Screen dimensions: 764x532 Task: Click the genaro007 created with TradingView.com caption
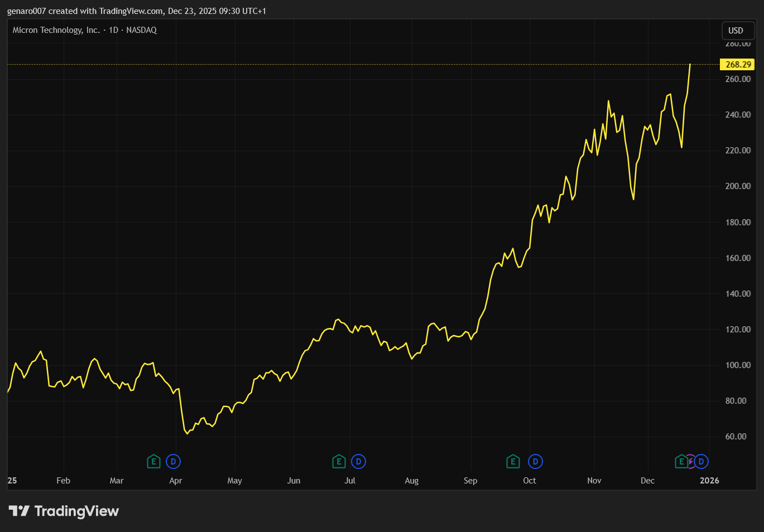137,11
